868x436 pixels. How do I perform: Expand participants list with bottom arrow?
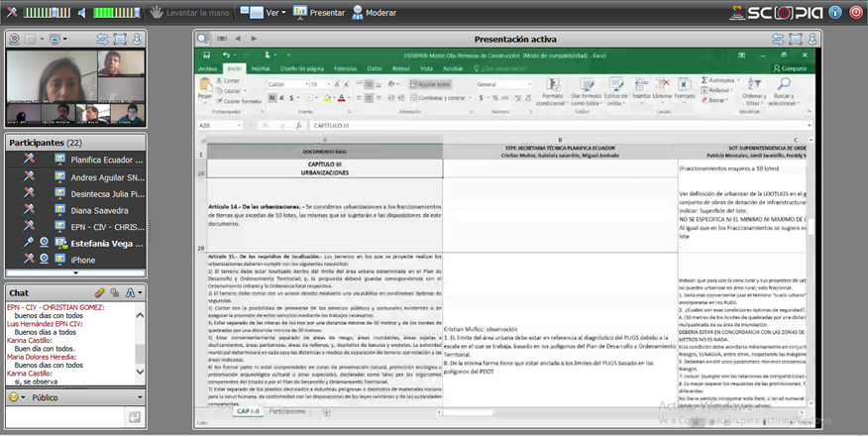(x=75, y=272)
